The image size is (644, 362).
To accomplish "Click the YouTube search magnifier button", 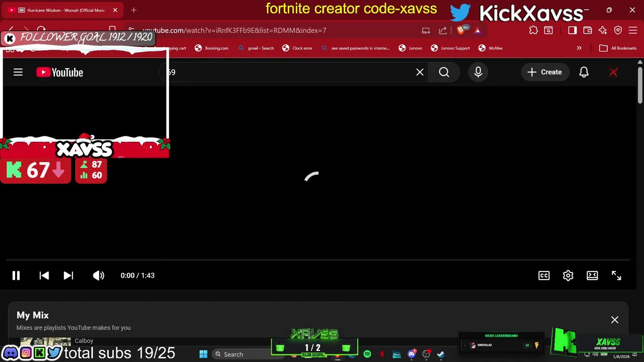I will pos(444,72).
